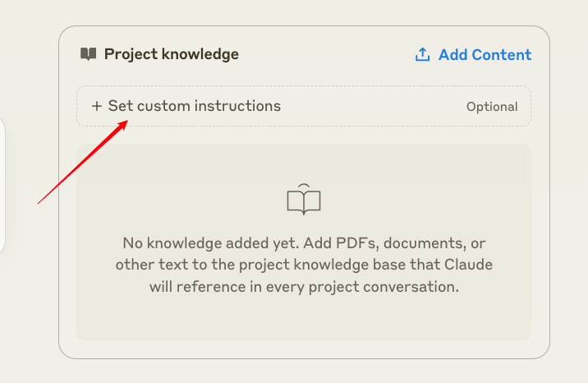Click the plus icon for custom instructions
The height and width of the screenshot is (383, 588).
[x=97, y=106]
